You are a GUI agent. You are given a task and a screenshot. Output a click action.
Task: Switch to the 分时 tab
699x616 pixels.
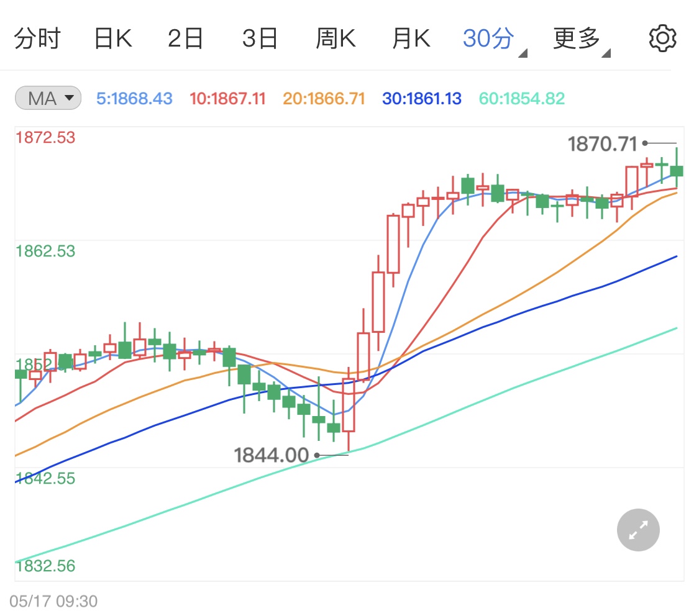[37, 38]
